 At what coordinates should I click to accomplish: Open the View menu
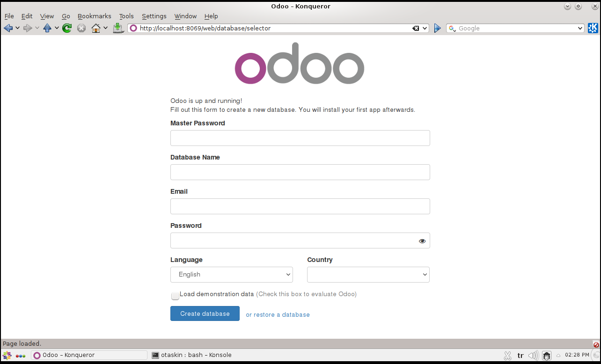pyautogui.click(x=47, y=16)
